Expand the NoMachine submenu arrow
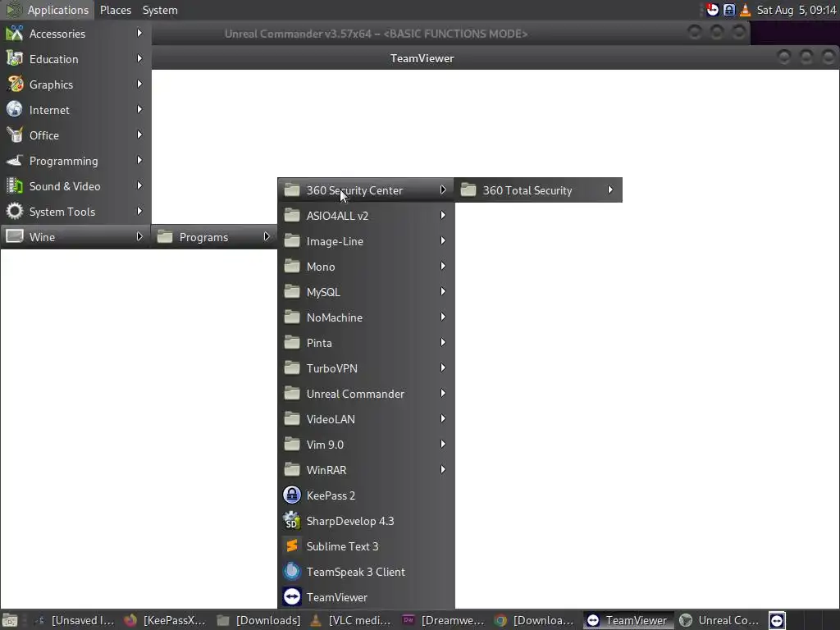This screenshot has width=840, height=630. (x=442, y=317)
